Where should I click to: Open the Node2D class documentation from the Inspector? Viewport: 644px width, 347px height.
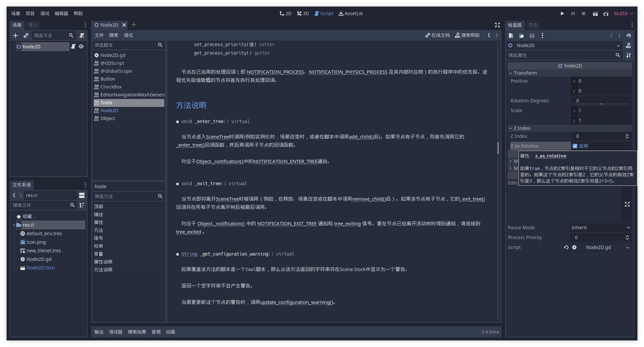[628, 45]
